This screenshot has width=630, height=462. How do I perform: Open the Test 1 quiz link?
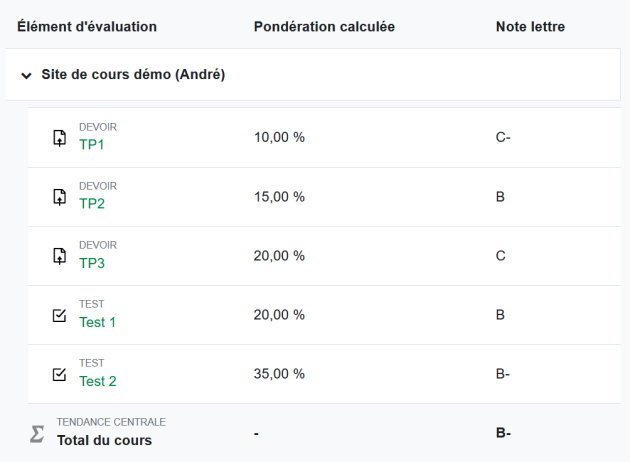tap(98, 322)
